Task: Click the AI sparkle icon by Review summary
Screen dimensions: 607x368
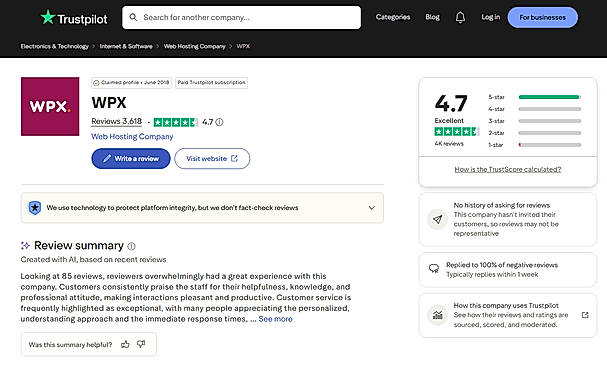Action: (x=25, y=245)
